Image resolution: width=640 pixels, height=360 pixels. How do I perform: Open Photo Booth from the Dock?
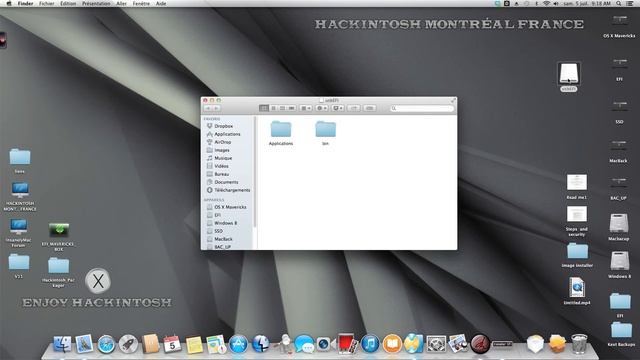tap(347, 344)
